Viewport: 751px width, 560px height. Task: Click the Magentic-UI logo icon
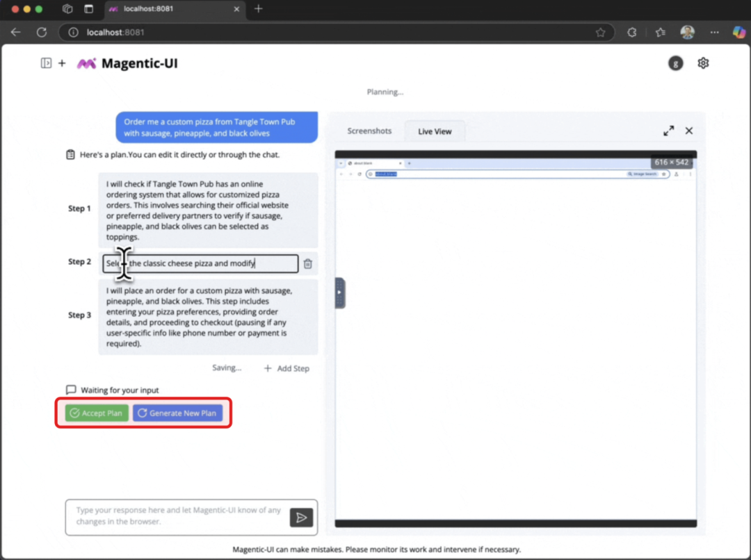(x=87, y=63)
